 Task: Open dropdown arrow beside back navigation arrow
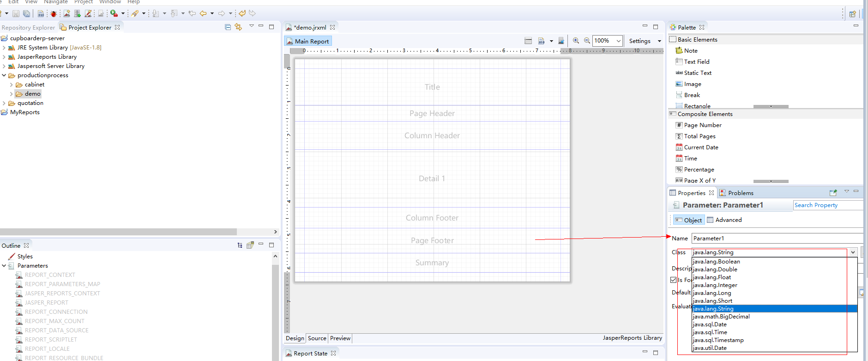pyautogui.click(x=212, y=13)
